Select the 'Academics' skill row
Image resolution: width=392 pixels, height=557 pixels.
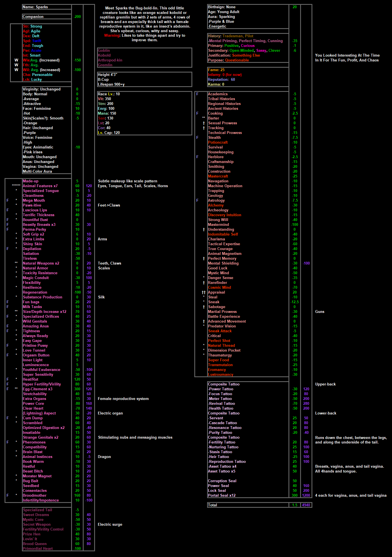pos(218,94)
